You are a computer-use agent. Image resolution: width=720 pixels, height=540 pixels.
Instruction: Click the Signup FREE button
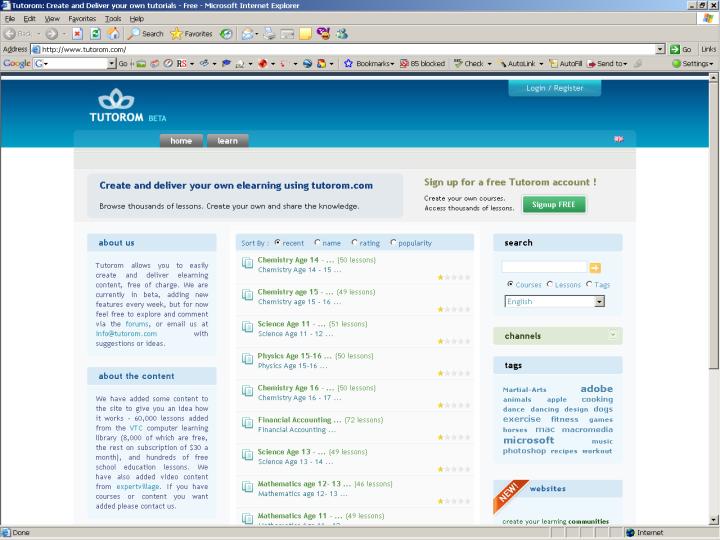point(553,204)
